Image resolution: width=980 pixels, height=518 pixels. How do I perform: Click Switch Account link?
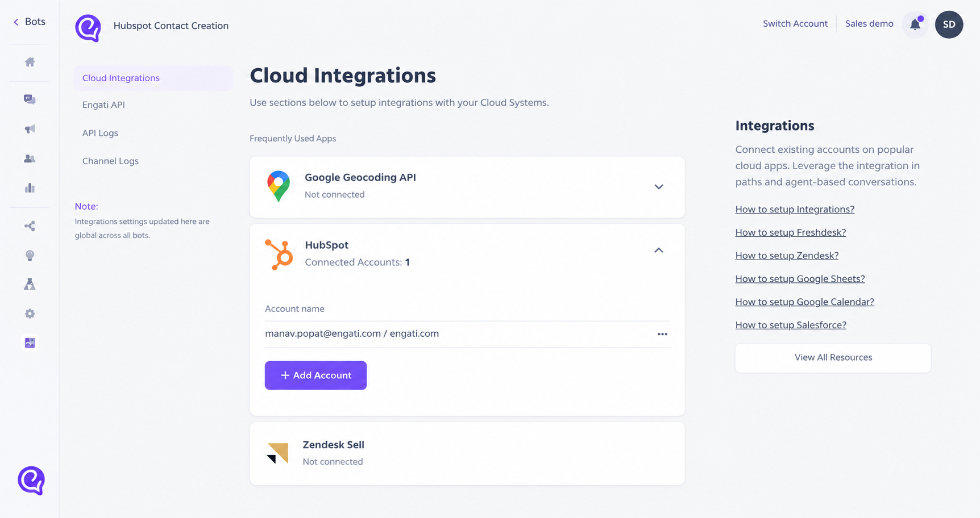795,24
